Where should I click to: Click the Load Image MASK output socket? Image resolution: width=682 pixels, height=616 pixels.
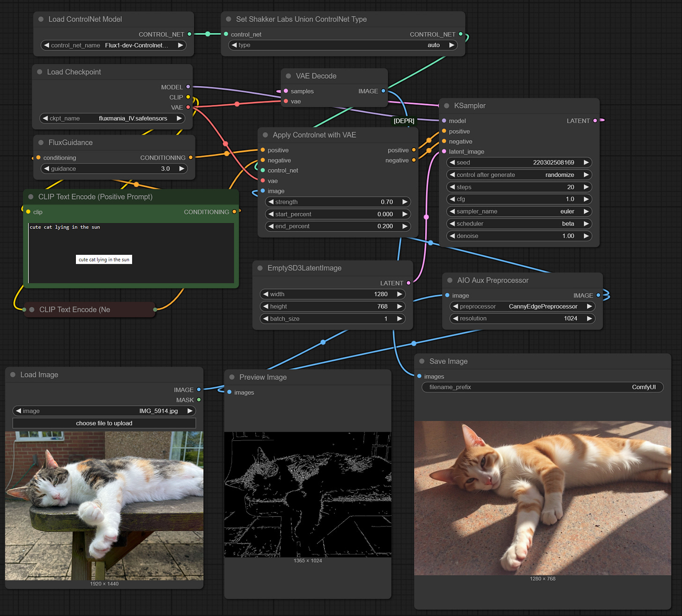(x=199, y=400)
